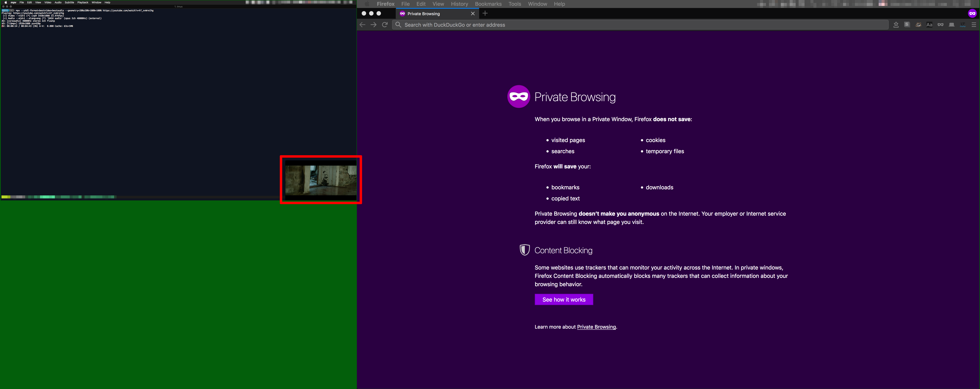Click the Privacy Badger extension icon

click(x=918, y=25)
